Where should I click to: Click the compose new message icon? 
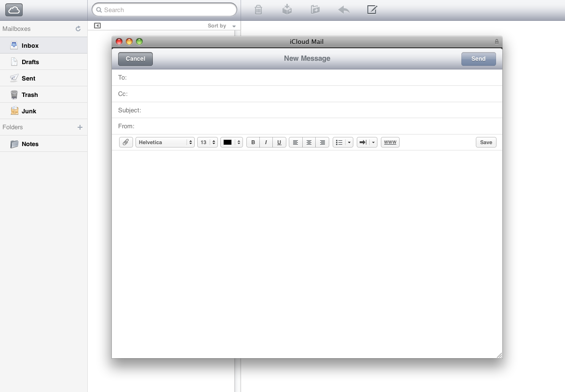pos(372,10)
